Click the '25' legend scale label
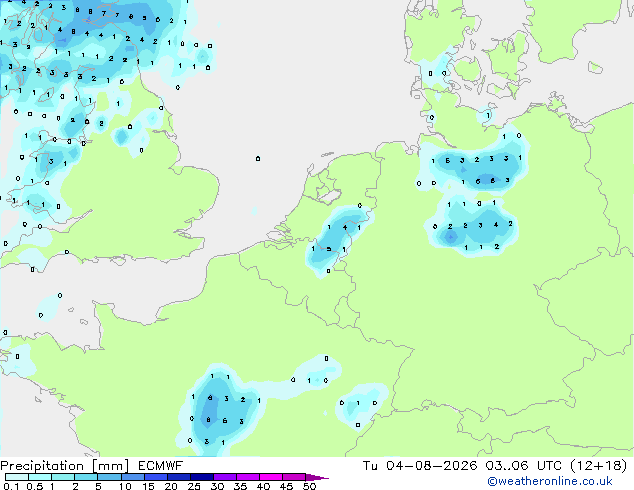The height and width of the screenshot is (490, 634). point(194,486)
